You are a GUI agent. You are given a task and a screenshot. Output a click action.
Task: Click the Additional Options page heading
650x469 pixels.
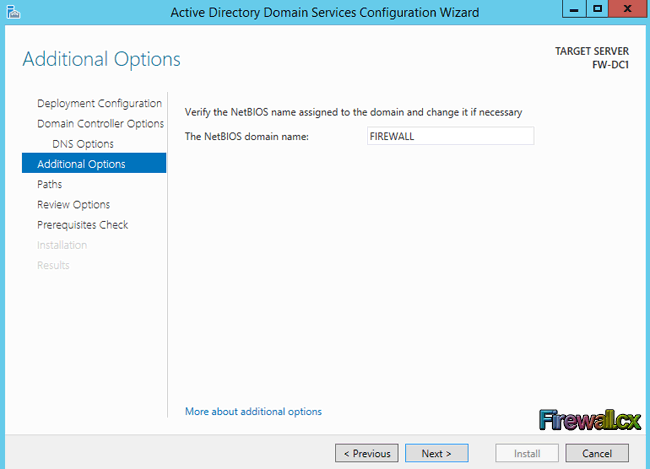pyautogui.click(x=102, y=59)
